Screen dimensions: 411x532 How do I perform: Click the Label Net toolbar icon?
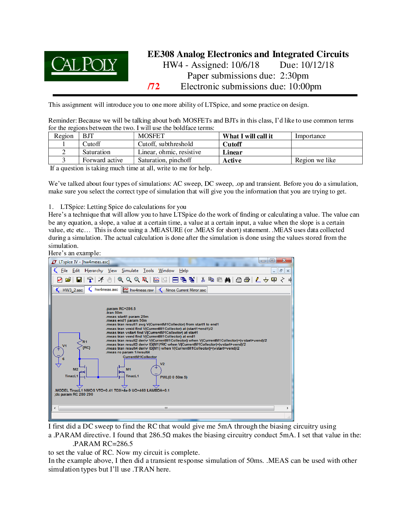pos(274,280)
